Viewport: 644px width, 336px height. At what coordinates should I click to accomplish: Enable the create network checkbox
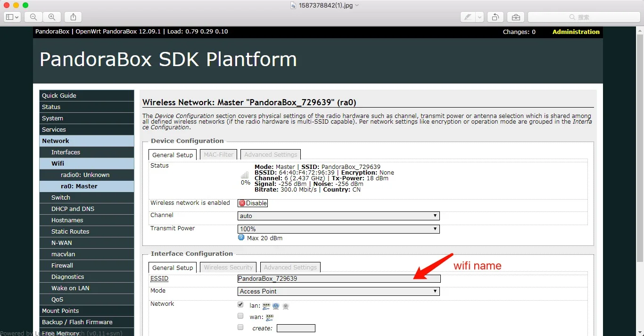(240, 327)
